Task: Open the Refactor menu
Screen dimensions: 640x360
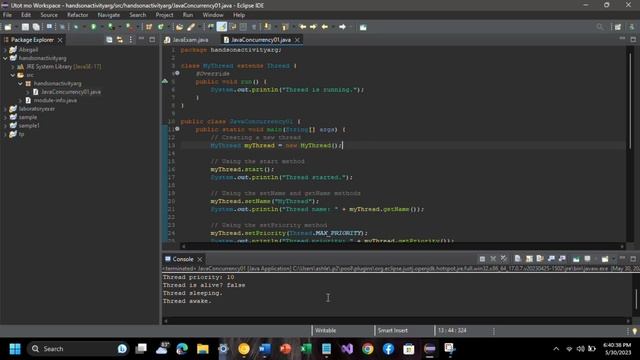Action: coord(78,15)
